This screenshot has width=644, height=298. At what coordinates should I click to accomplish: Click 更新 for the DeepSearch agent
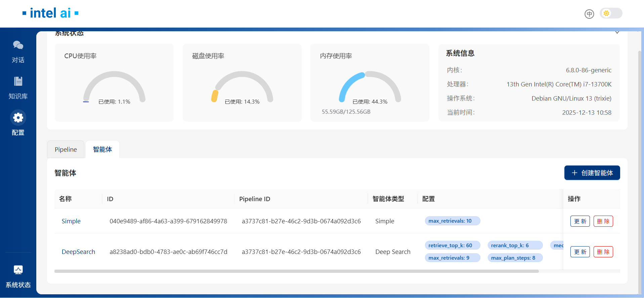point(580,252)
